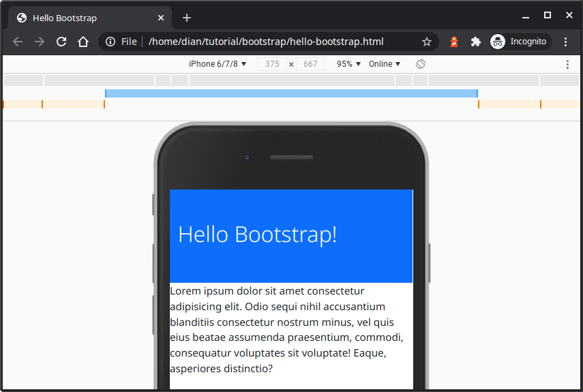Open device toolbar more options
This screenshot has height=392, width=583.
(x=567, y=64)
